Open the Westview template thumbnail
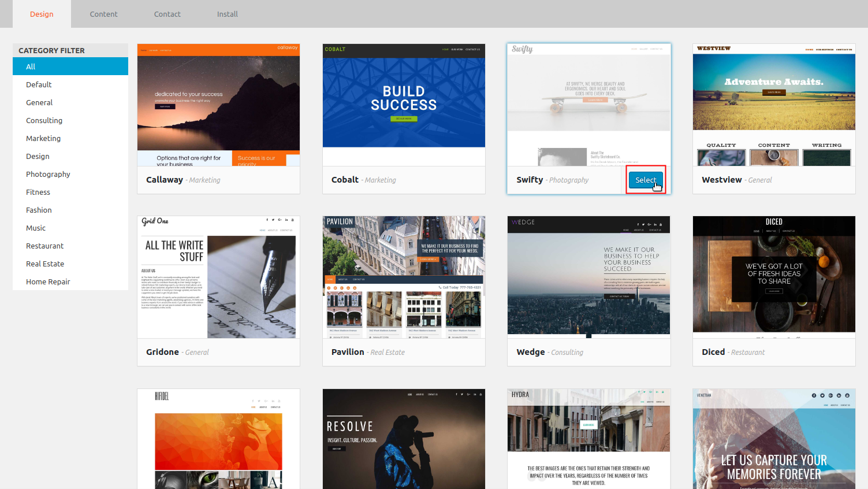The image size is (868, 489). click(x=774, y=105)
